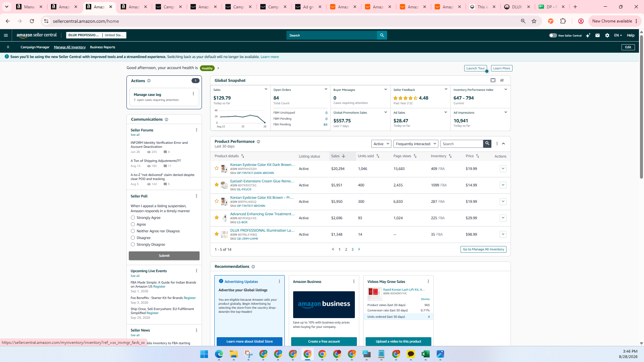Open Upcoming Live Events three-dot menu
This screenshot has height=362, width=644.
pyautogui.click(x=197, y=271)
